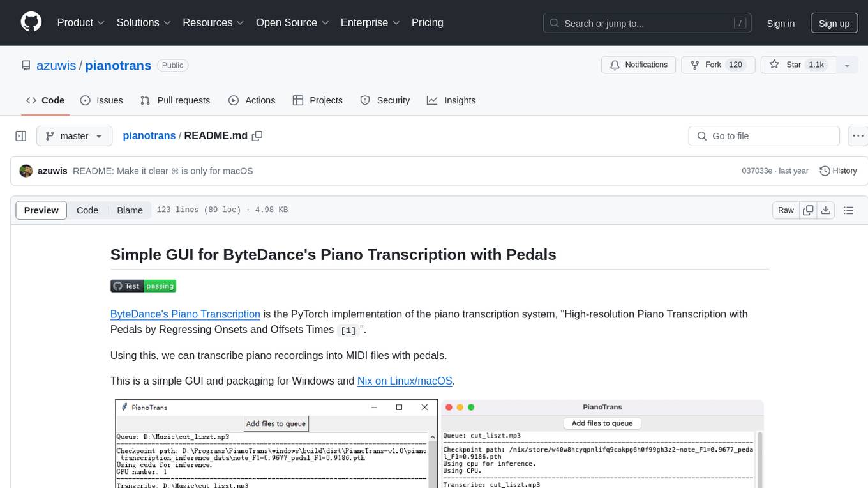Select the Code view
Image resolution: width=868 pixels, height=488 pixels.
pos(87,210)
